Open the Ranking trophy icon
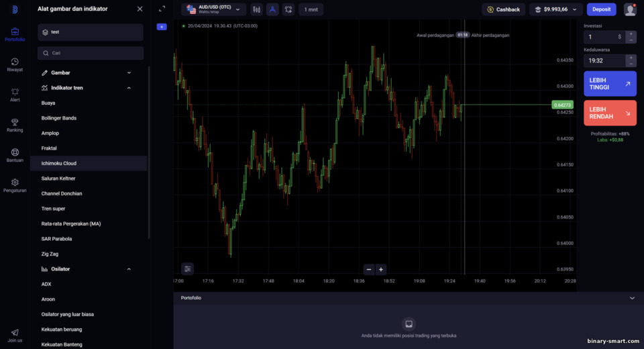The image size is (644, 349). point(15,125)
